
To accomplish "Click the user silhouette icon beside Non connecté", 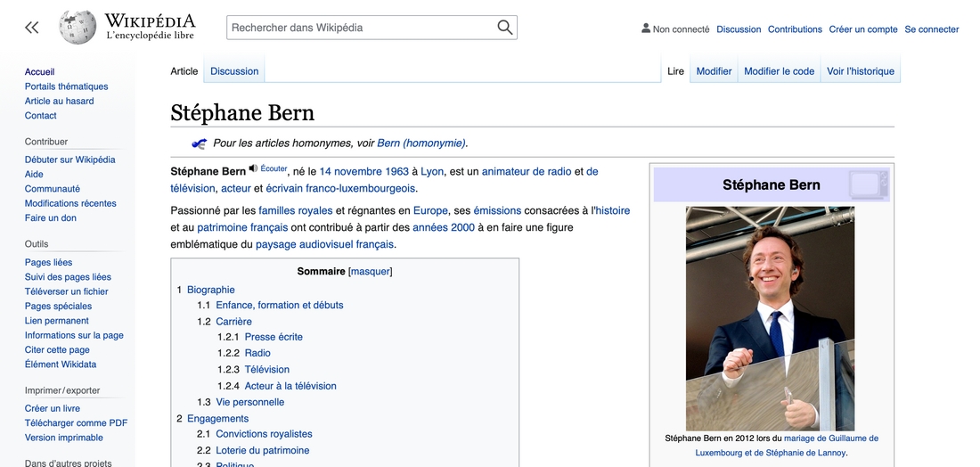I will (x=646, y=29).
